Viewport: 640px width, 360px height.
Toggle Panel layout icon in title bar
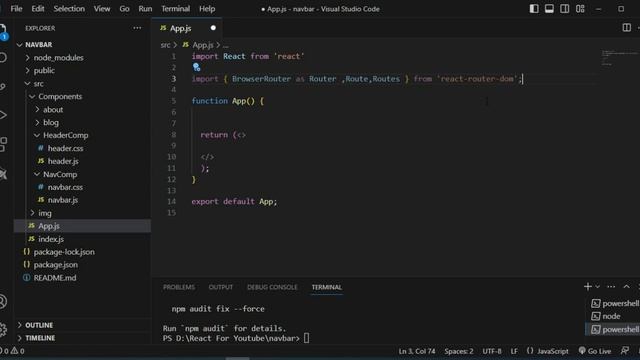[549, 9]
